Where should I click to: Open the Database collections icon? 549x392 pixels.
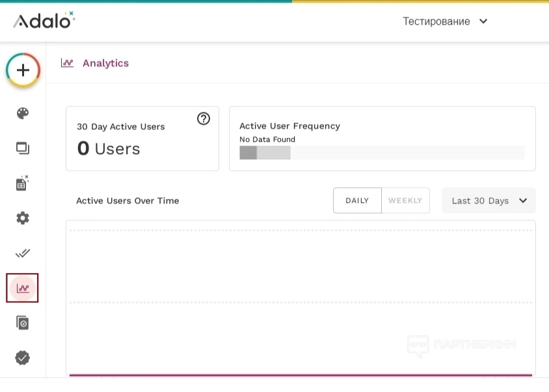[x=23, y=183]
